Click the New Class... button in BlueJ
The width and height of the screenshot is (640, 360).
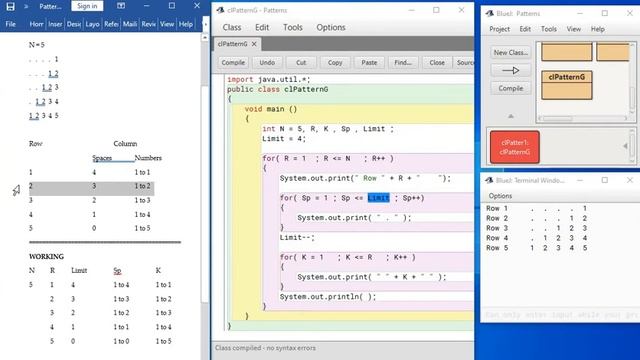tap(511, 52)
